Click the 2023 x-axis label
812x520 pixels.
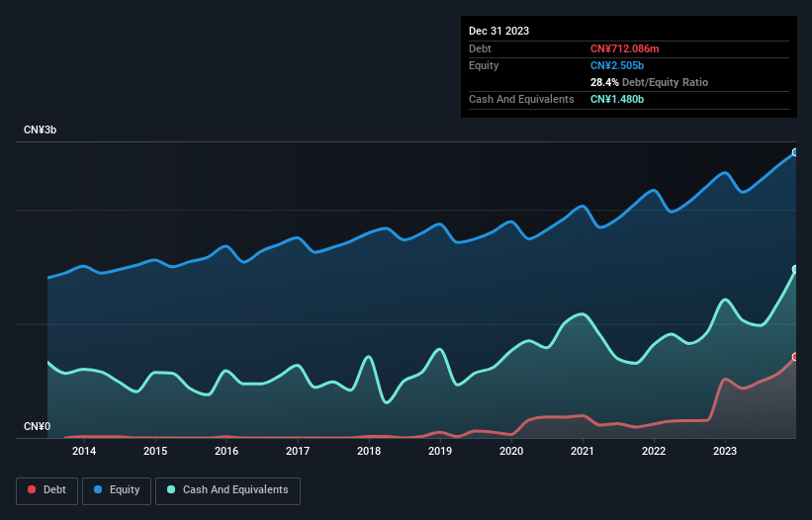click(x=725, y=451)
